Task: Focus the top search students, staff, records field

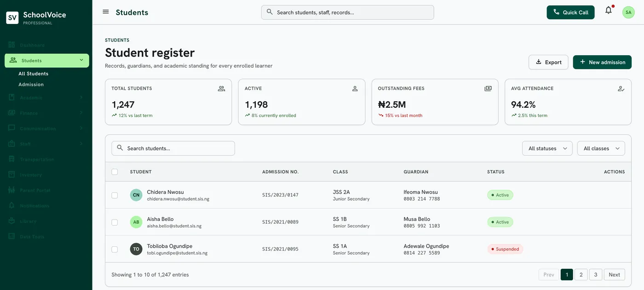Action: (x=348, y=12)
